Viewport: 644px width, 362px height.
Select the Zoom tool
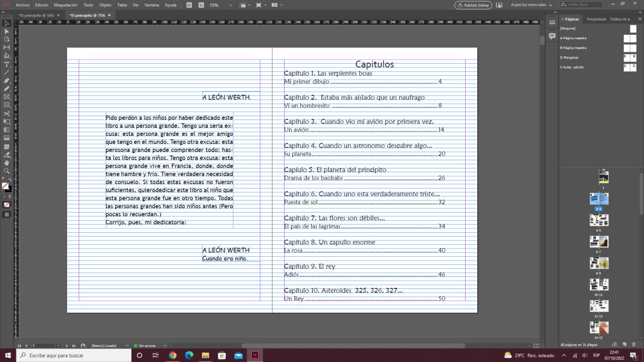(7, 171)
